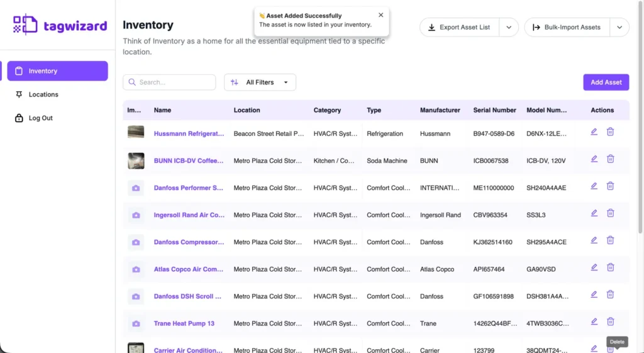
Task: Open Carrier Air Conditioner asset link
Action: click(x=188, y=350)
